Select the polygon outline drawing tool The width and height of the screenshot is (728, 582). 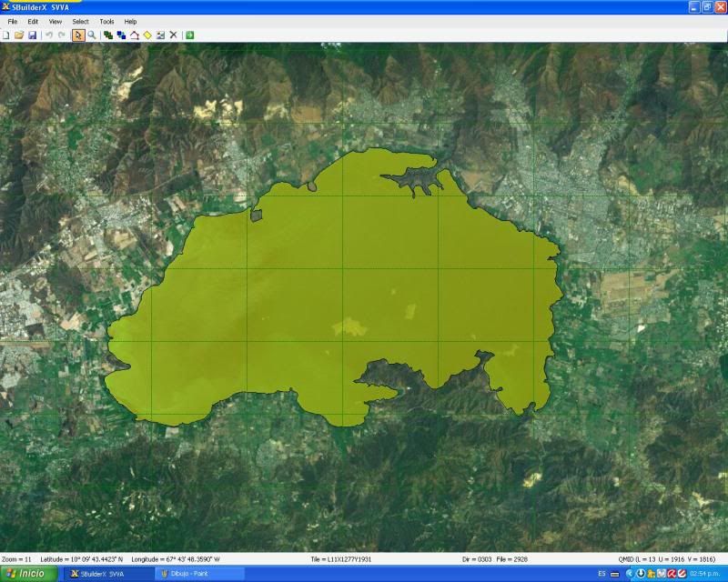click(x=136, y=36)
